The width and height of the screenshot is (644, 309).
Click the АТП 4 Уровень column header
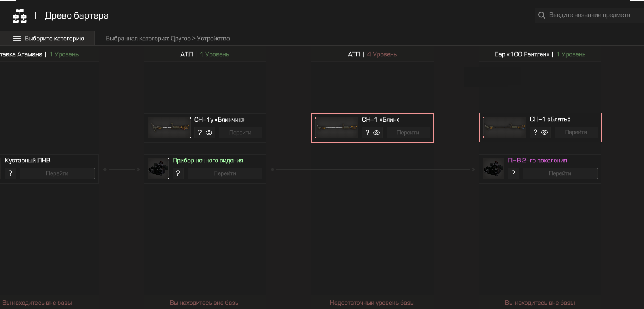[x=372, y=54]
